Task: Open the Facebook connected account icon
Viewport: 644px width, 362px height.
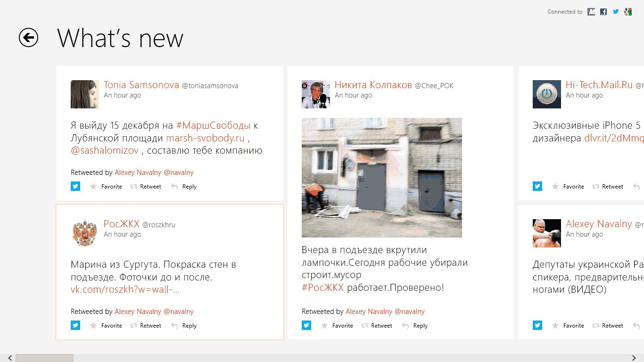Action: [x=603, y=12]
